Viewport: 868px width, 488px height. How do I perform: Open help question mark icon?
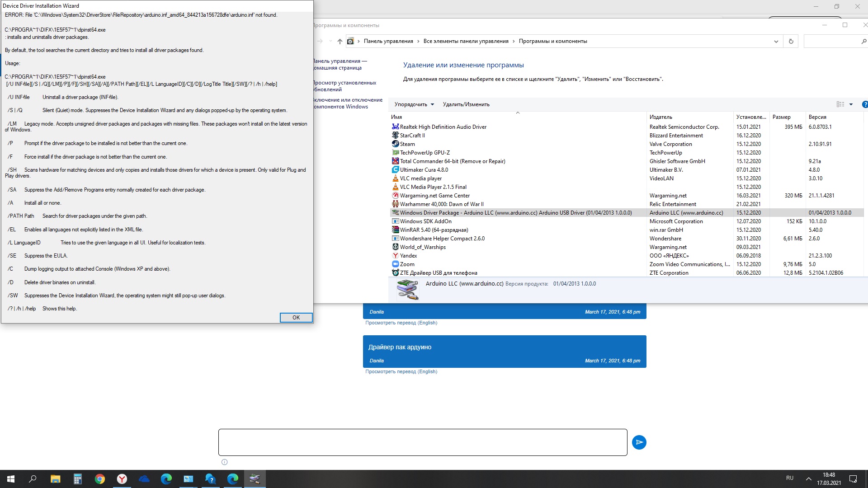click(x=865, y=104)
